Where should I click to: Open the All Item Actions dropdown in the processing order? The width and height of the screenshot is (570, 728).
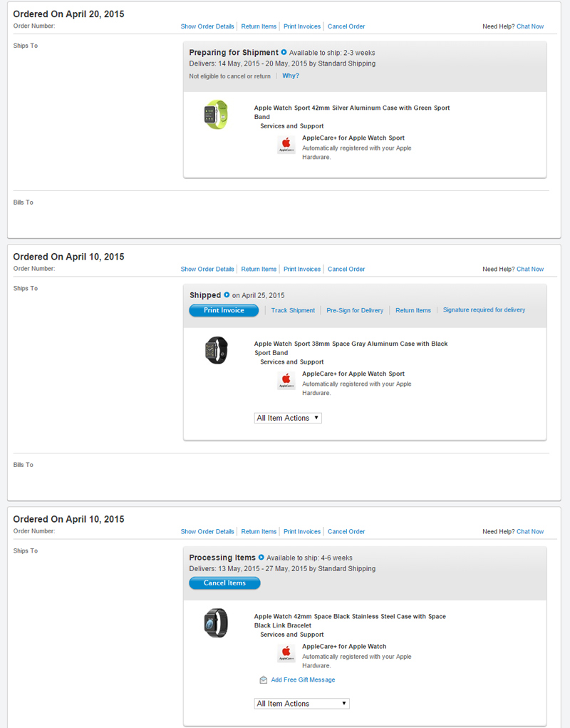302,703
